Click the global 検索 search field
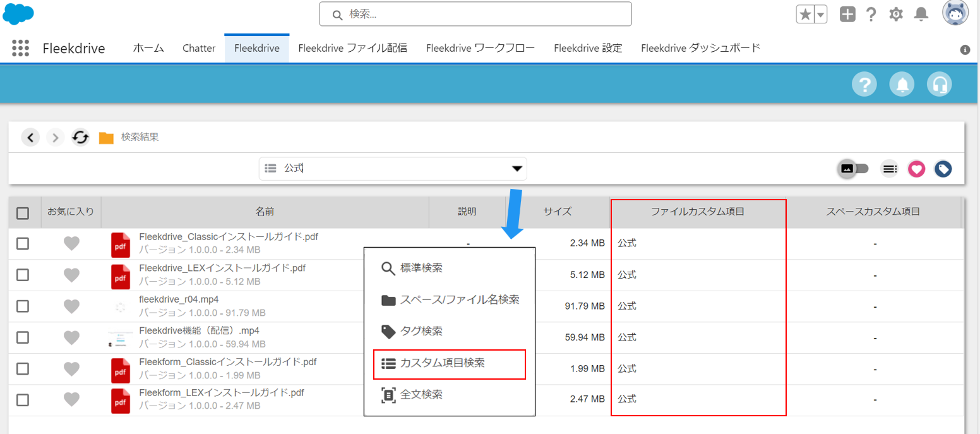The image size is (980, 434). [475, 14]
